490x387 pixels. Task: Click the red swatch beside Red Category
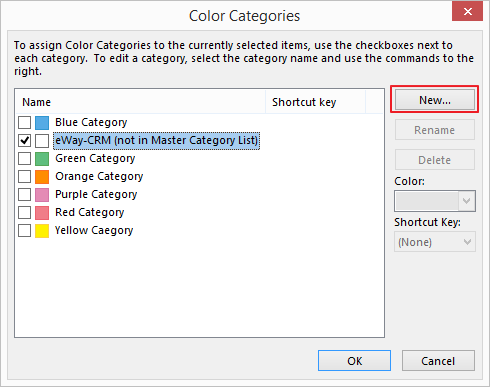point(42,213)
